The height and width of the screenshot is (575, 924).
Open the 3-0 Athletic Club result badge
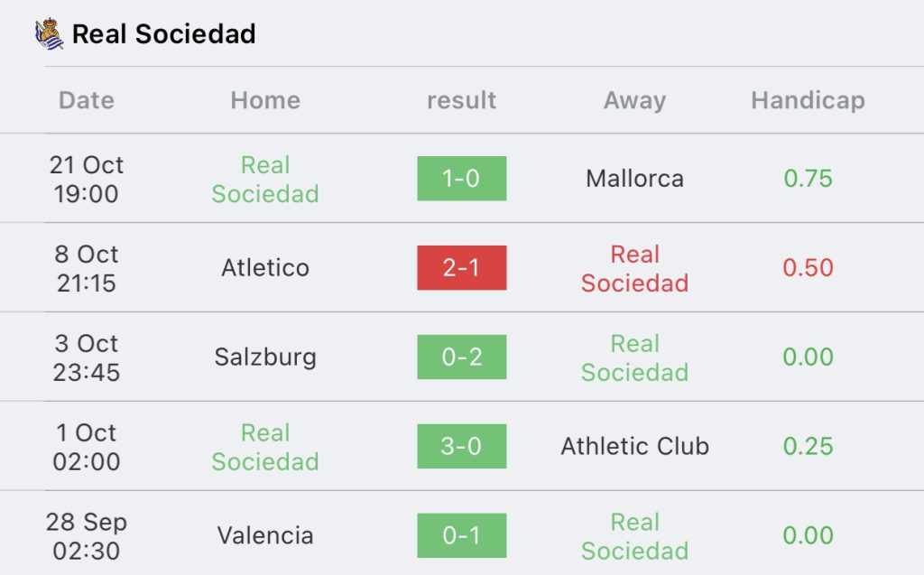(x=461, y=447)
